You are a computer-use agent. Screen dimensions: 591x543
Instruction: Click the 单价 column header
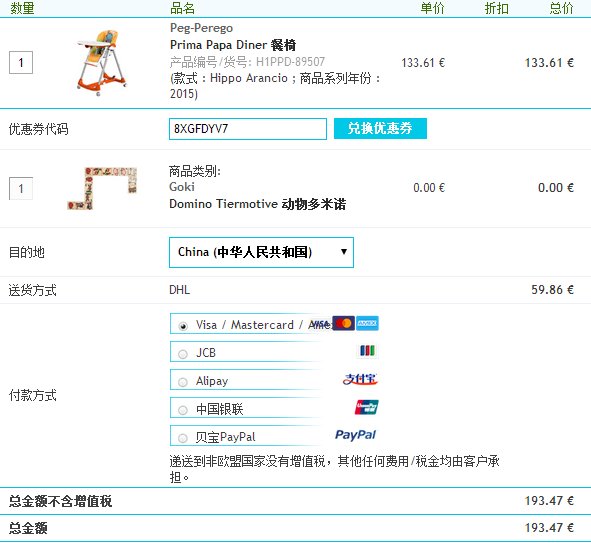433,8
